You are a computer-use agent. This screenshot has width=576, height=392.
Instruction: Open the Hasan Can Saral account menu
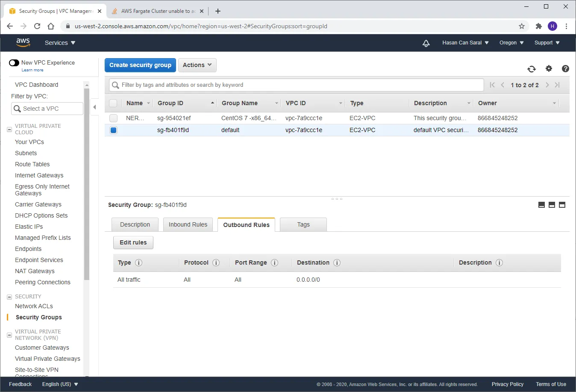(x=465, y=43)
